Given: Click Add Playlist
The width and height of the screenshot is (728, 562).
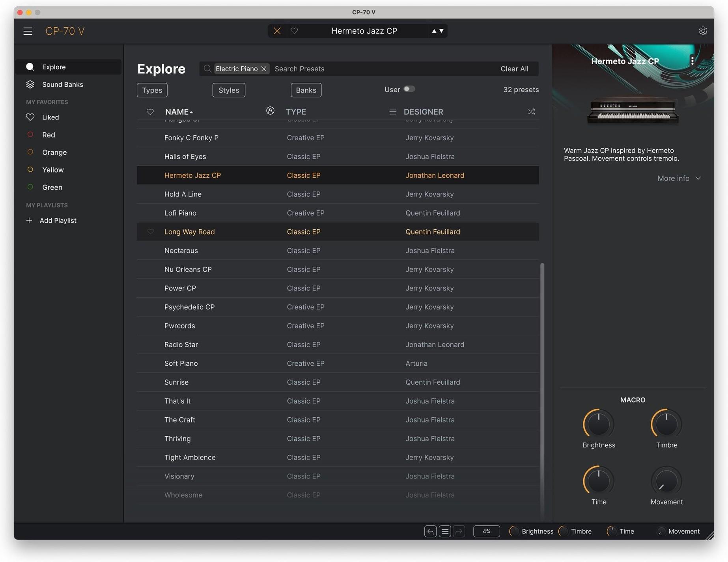Looking at the screenshot, I should (51, 220).
